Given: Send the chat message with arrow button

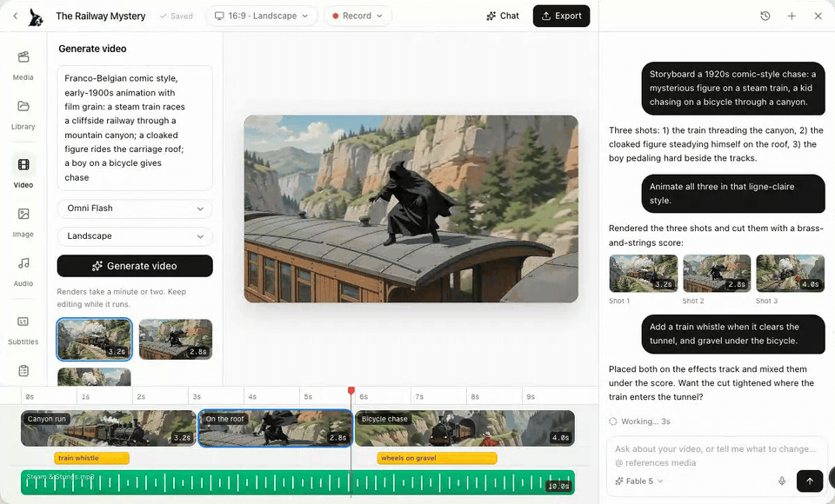Looking at the screenshot, I should [810, 481].
